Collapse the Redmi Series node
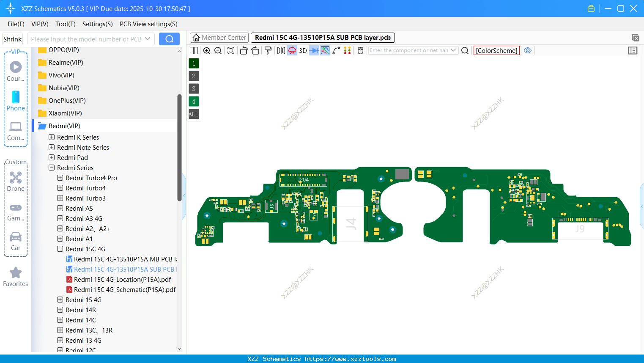644x363 pixels. pyautogui.click(x=52, y=168)
